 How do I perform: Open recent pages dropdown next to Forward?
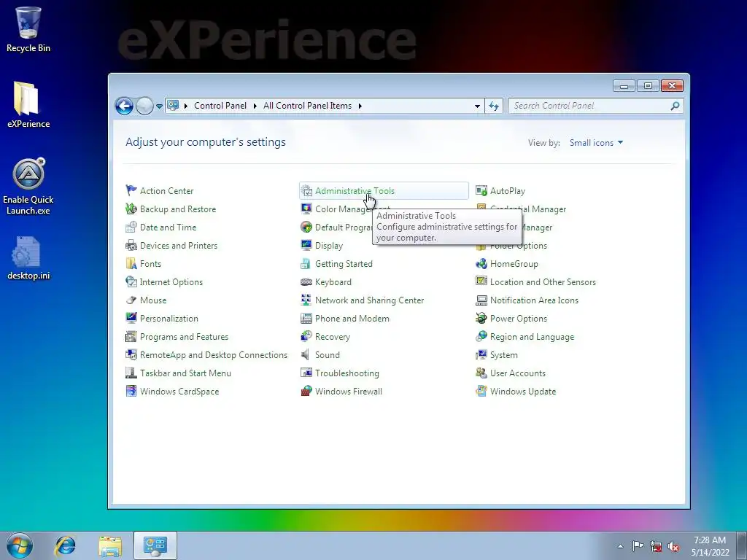(x=159, y=106)
